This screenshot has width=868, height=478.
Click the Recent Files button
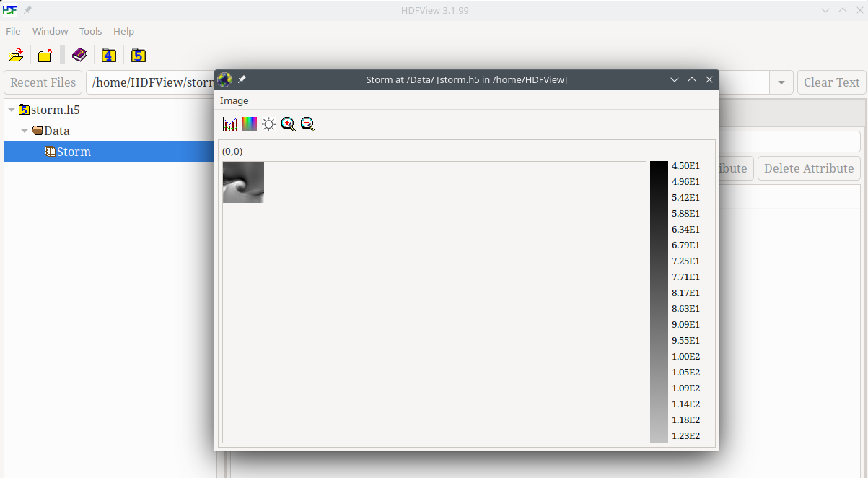click(43, 82)
